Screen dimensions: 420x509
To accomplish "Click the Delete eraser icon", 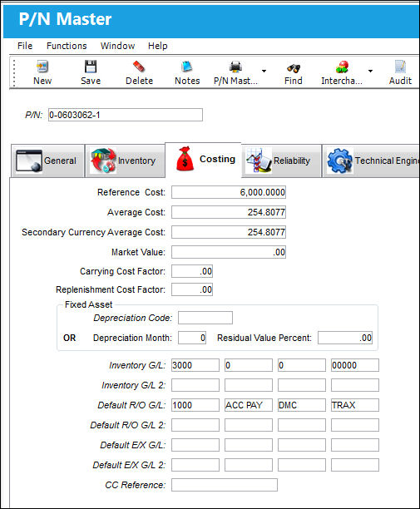I will [x=139, y=67].
